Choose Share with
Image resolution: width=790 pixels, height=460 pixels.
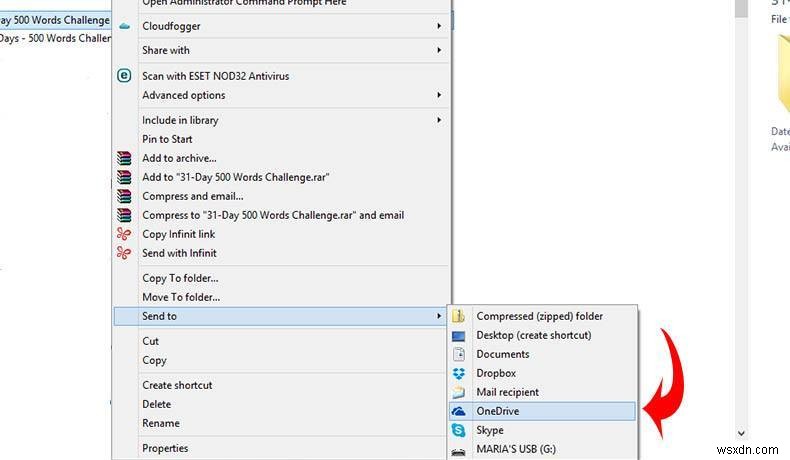281,50
